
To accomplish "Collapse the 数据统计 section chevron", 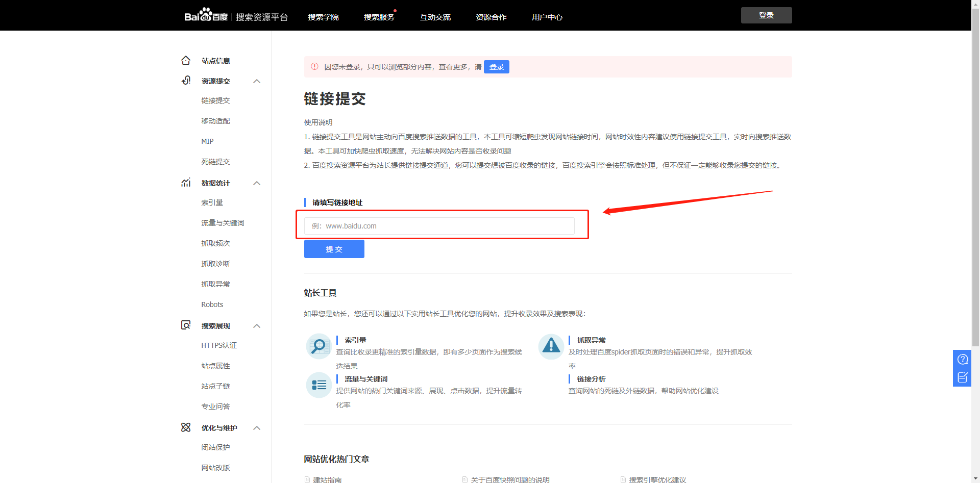I will coord(257,183).
